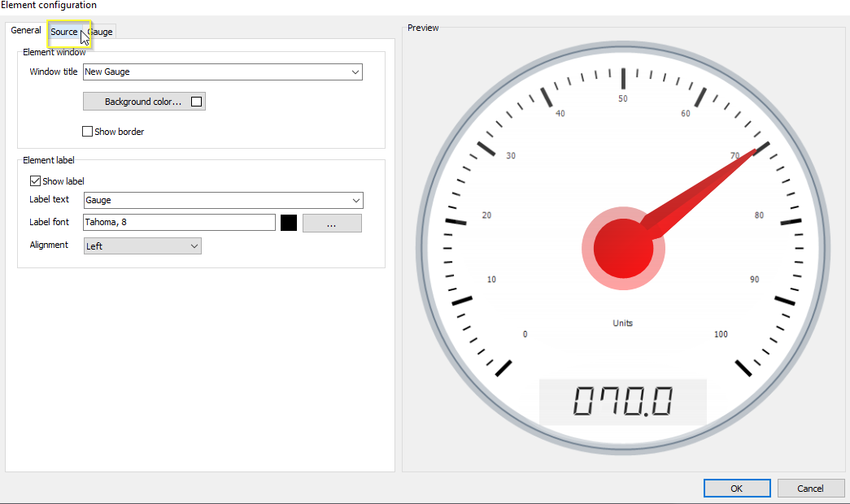Open the Window title dropdown list
The height and width of the screenshot is (504, 850).
pyautogui.click(x=355, y=72)
